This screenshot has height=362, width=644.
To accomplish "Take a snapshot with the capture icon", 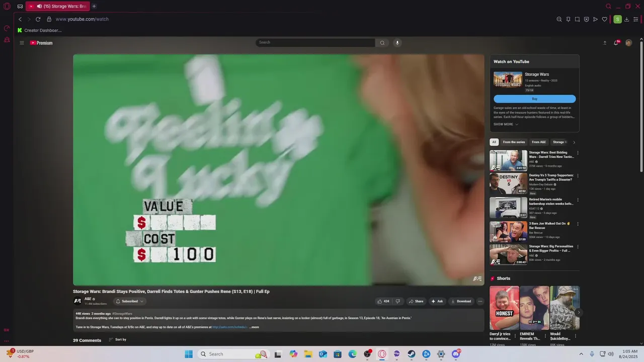I will (577, 19).
